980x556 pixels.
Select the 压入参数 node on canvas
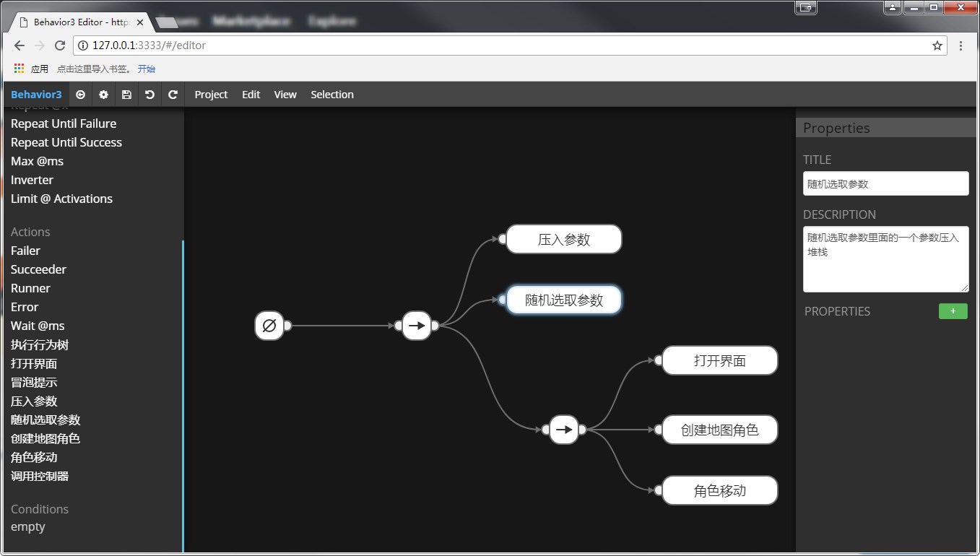[564, 239]
